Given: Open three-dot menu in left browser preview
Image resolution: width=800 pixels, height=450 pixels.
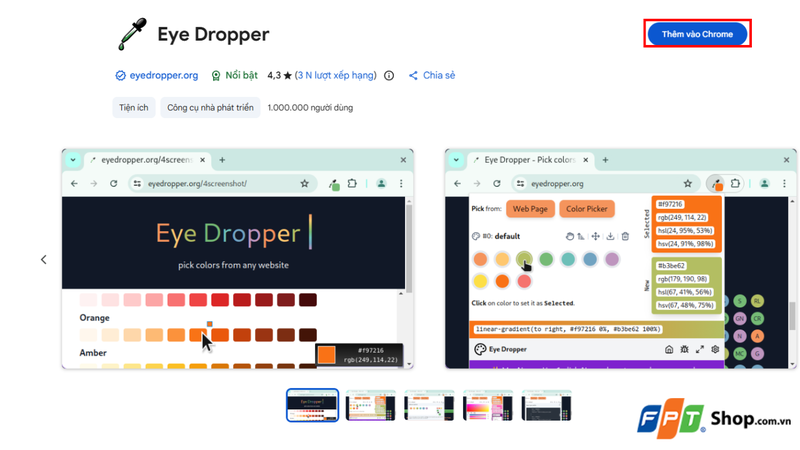Looking at the screenshot, I should (x=401, y=184).
